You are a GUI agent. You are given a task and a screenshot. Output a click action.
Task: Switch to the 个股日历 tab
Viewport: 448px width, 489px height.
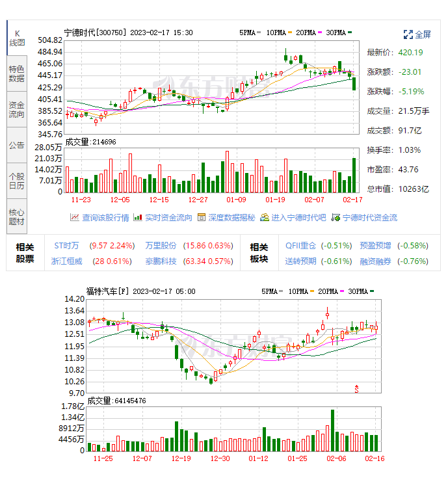click(x=17, y=181)
